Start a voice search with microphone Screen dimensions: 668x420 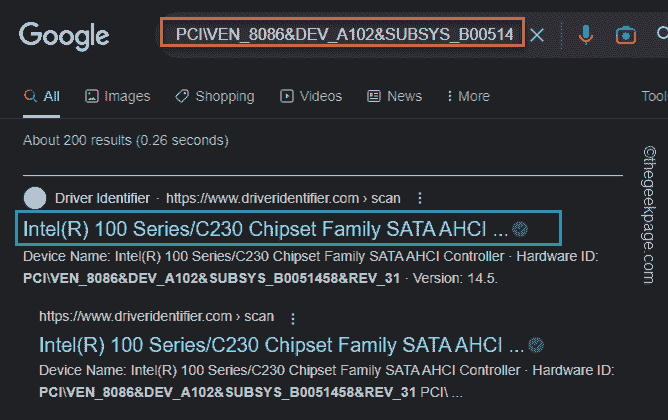[x=585, y=36]
